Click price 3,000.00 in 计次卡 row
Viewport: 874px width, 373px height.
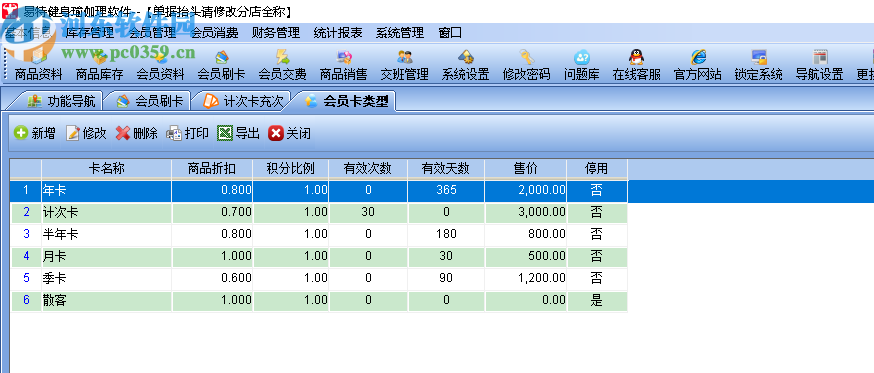coord(526,212)
